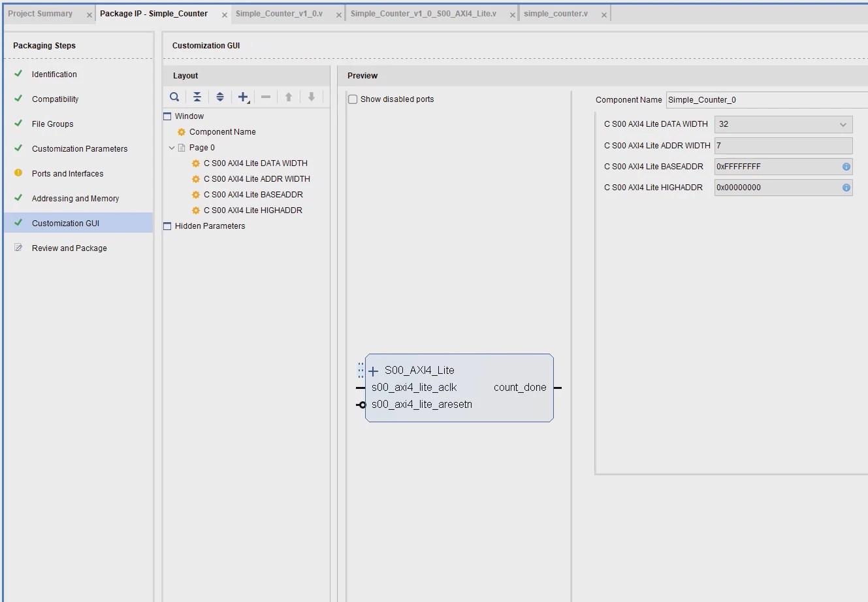Image resolution: width=868 pixels, height=602 pixels.
Task: Close the Package IP - Simple_Counter tab
Action: pos(225,14)
